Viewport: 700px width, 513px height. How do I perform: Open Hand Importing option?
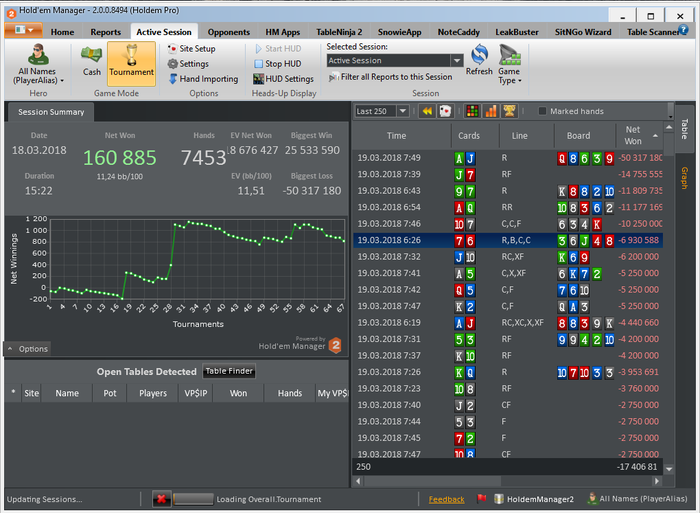click(203, 79)
